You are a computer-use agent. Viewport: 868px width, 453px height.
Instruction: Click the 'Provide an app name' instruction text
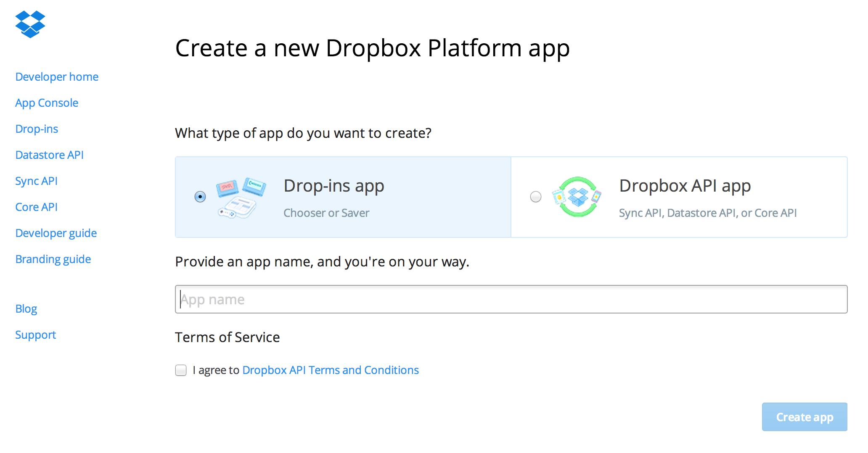pos(322,262)
